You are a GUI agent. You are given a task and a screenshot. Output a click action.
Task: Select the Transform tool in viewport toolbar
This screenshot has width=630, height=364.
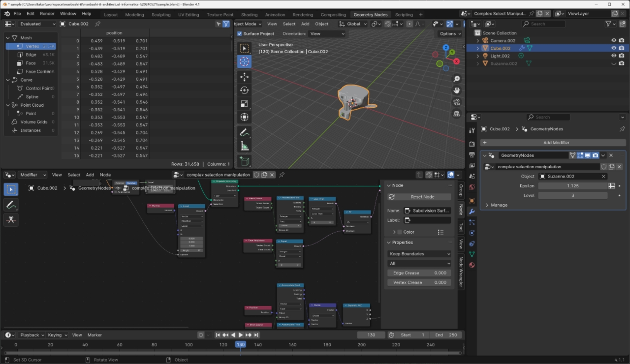[x=245, y=117]
